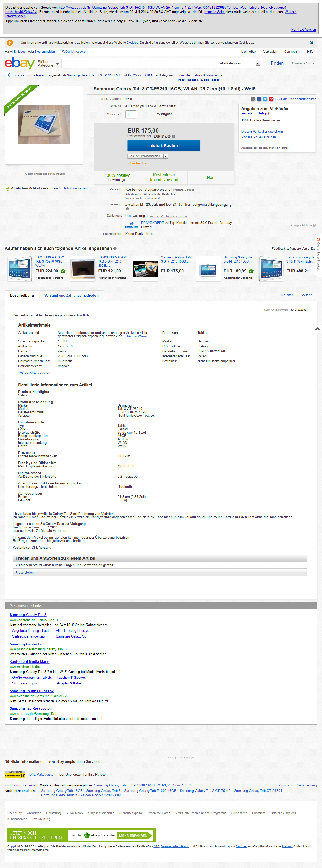Click the Stückzahl quantity input

point(131,114)
